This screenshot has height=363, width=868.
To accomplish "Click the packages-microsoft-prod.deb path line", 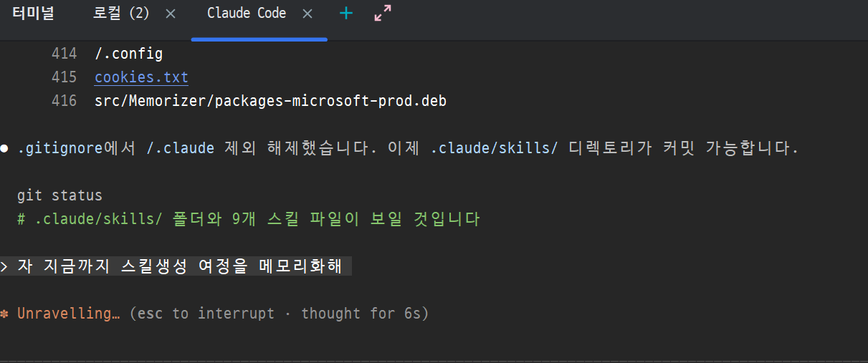I will click(x=270, y=101).
